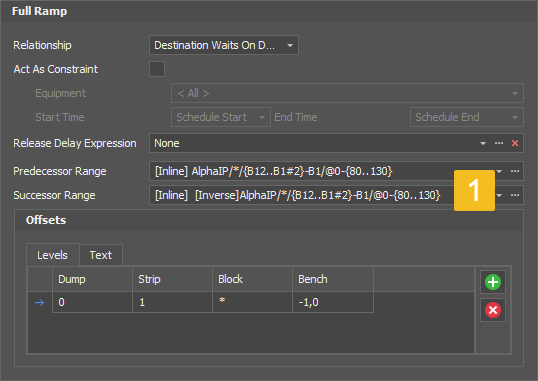The height and width of the screenshot is (381, 538).
Task: Expand the Relationship dropdown
Action: [290, 45]
